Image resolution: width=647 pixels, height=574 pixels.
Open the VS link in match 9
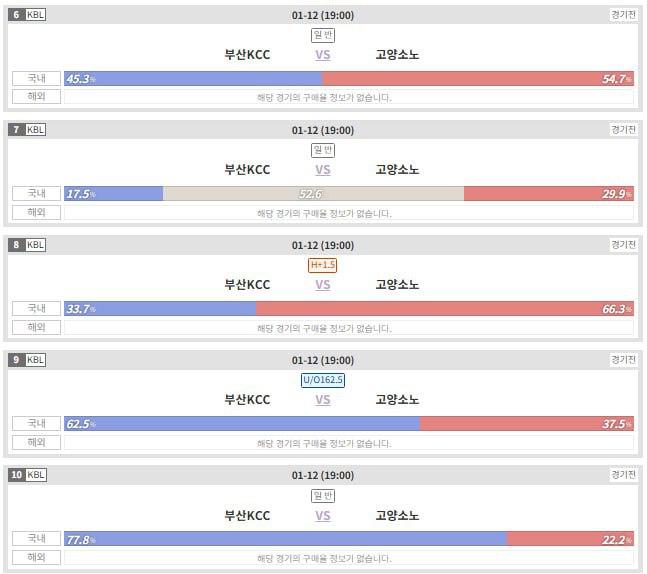322,400
